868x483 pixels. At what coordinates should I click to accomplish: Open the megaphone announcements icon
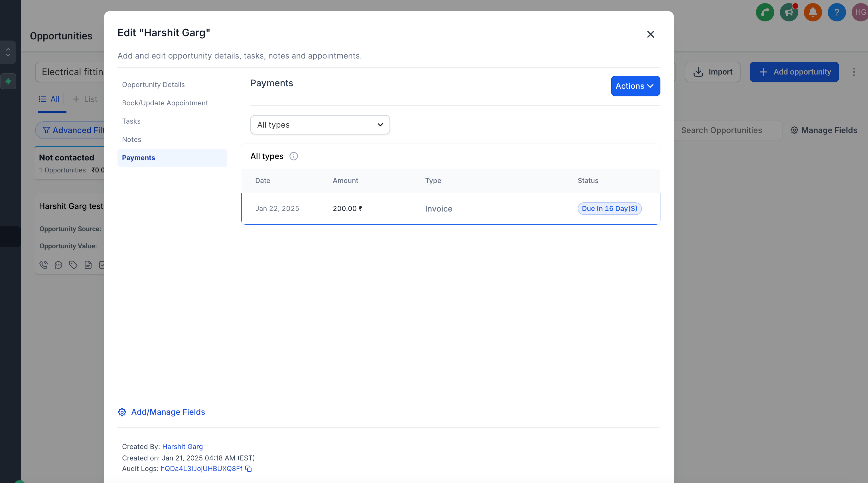pyautogui.click(x=788, y=13)
